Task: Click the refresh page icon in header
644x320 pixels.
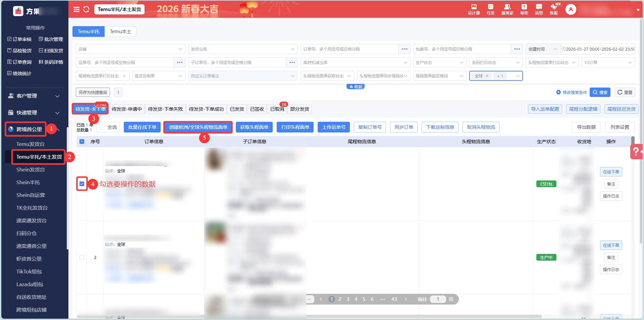Action: coord(86,9)
